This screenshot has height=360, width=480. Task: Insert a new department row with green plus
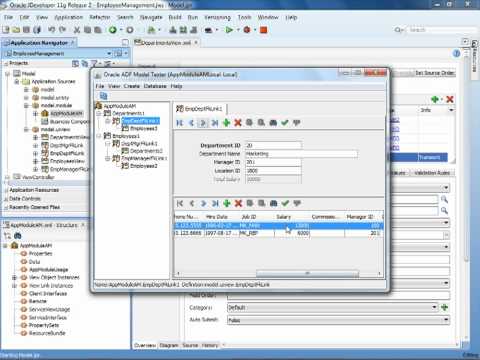coord(226,123)
